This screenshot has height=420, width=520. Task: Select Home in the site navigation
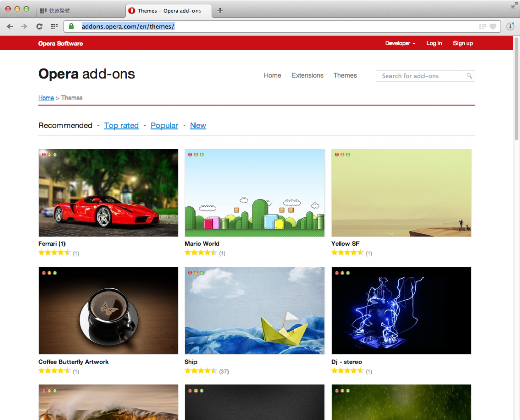(272, 75)
